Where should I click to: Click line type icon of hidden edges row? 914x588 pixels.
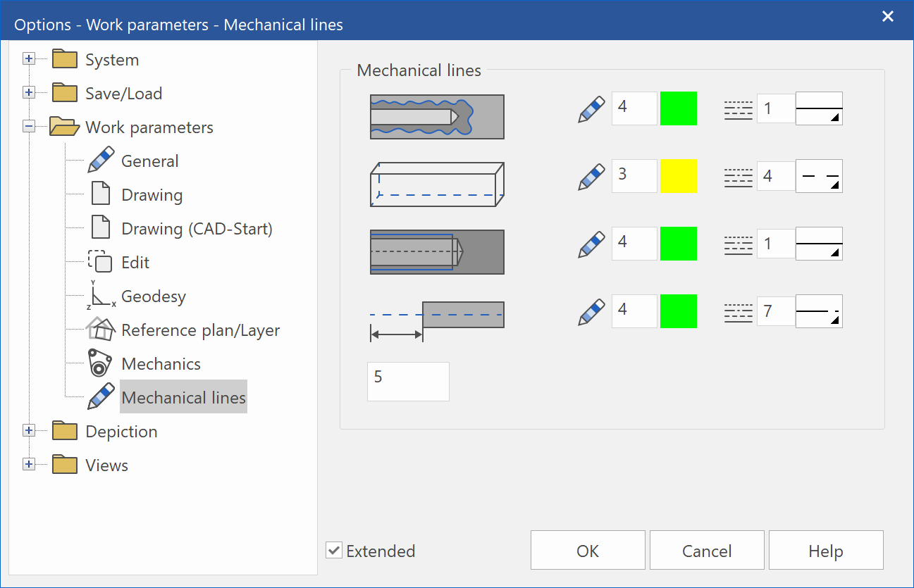739,177
